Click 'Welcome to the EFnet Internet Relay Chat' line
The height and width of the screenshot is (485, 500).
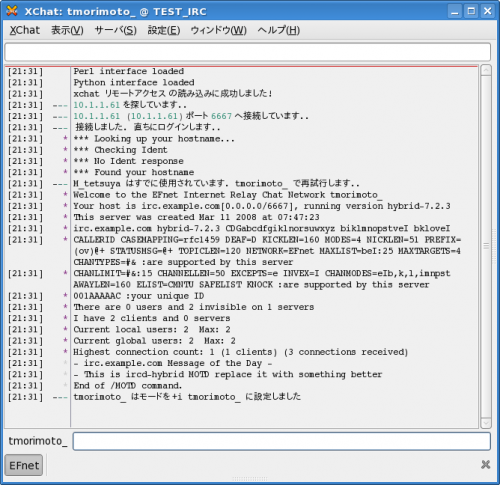tap(228, 195)
